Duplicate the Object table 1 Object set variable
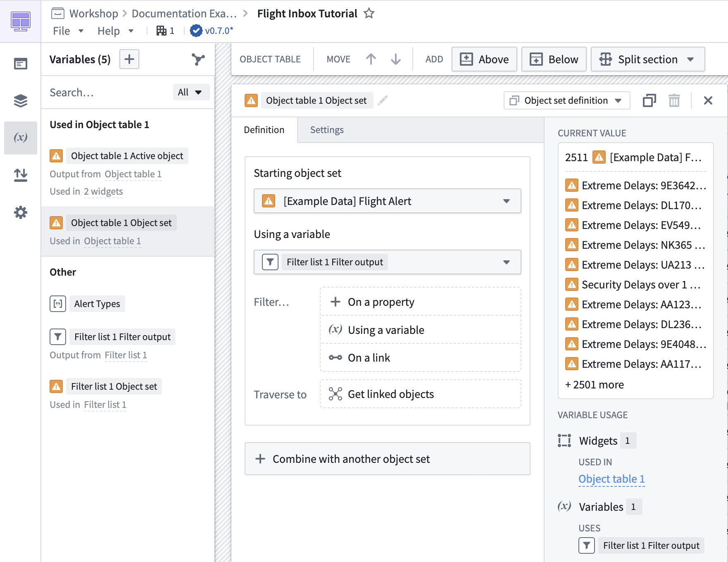This screenshot has height=562, width=728. (649, 100)
